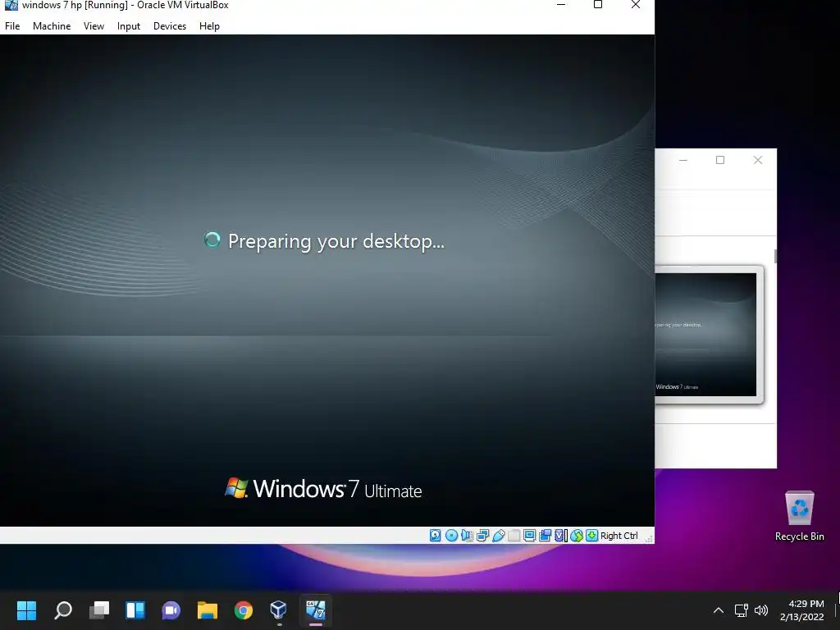Open the Chat app from taskbar
This screenshot has width=840, height=630.
point(171,610)
